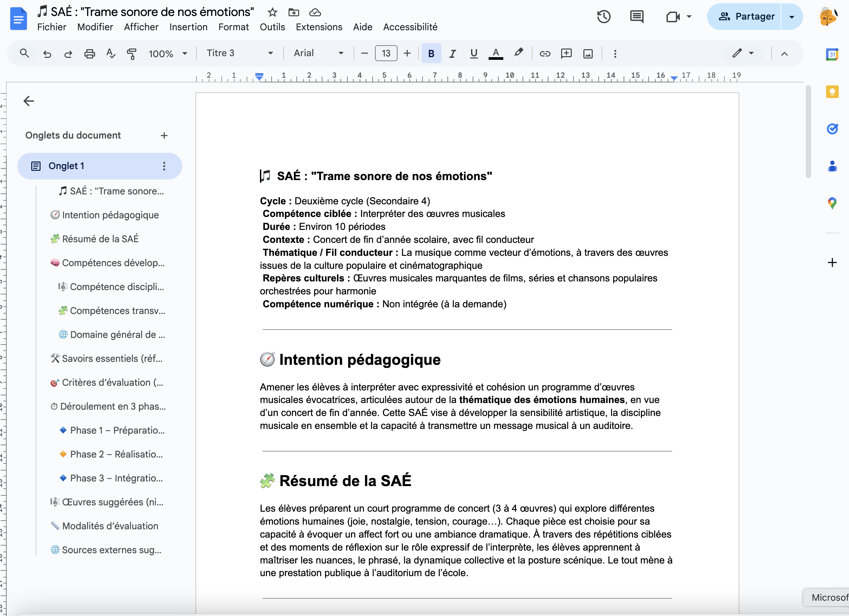The image size is (849, 616).
Task: Toggle italic formatting
Action: pos(452,53)
